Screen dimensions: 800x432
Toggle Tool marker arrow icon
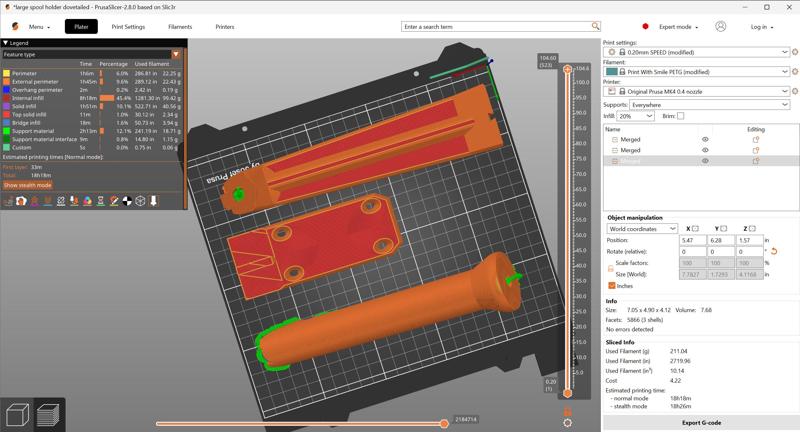(154, 201)
